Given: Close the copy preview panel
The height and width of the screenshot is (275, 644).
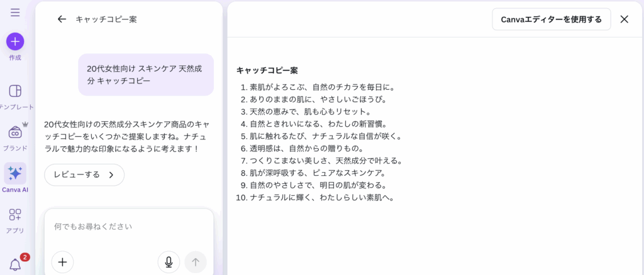Looking at the screenshot, I should 624,19.
